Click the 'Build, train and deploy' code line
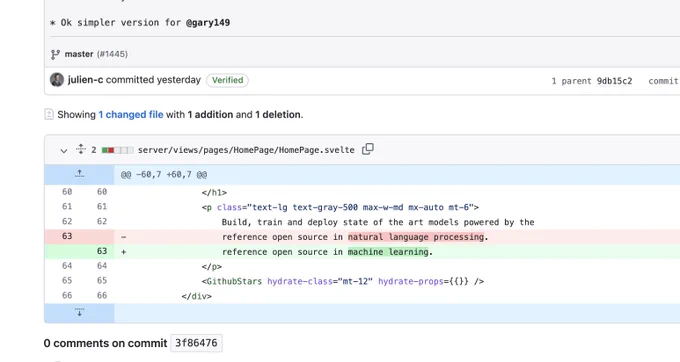The height and width of the screenshot is (362, 680). click(x=378, y=222)
